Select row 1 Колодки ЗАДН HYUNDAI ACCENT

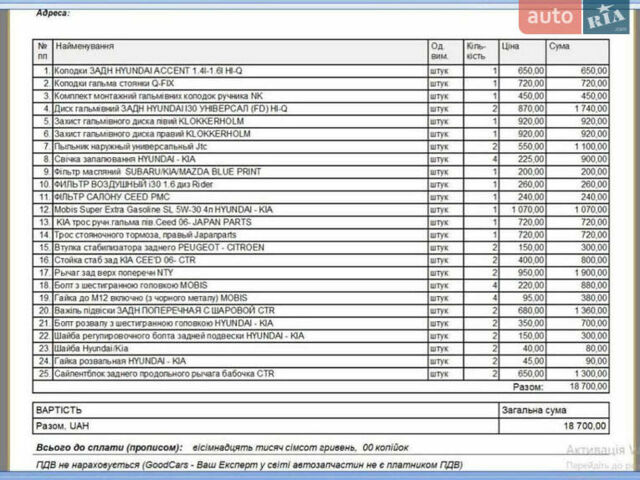tap(148, 71)
